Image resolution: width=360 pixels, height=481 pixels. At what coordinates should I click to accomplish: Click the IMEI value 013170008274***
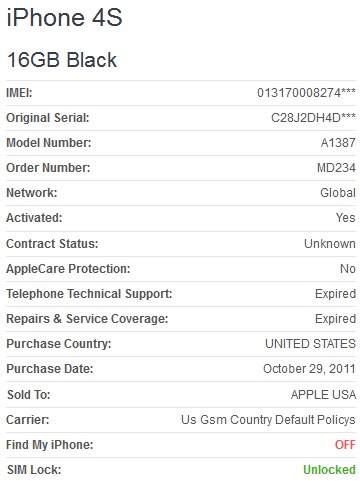(306, 93)
